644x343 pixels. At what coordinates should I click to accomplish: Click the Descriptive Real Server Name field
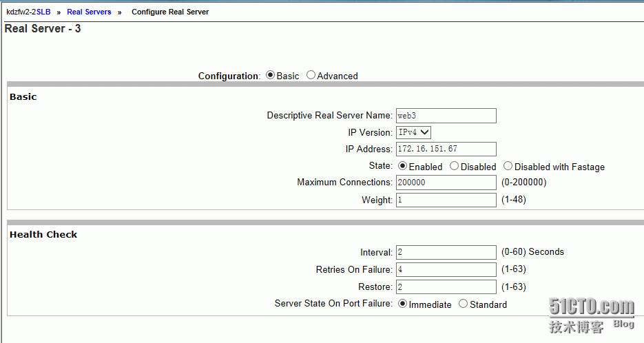pyautogui.click(x=446, y=116)
